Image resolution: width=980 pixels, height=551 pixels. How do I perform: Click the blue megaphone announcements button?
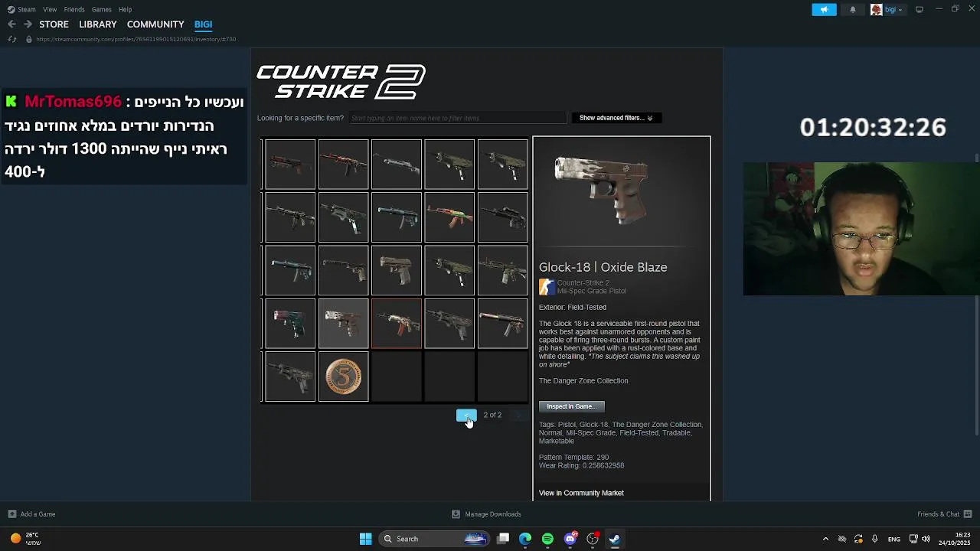pyautogui.click(x=824, y=9)
